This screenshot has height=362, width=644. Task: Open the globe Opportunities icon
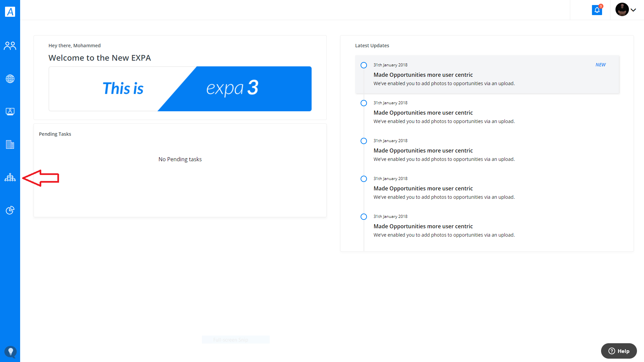click(10, 79)
